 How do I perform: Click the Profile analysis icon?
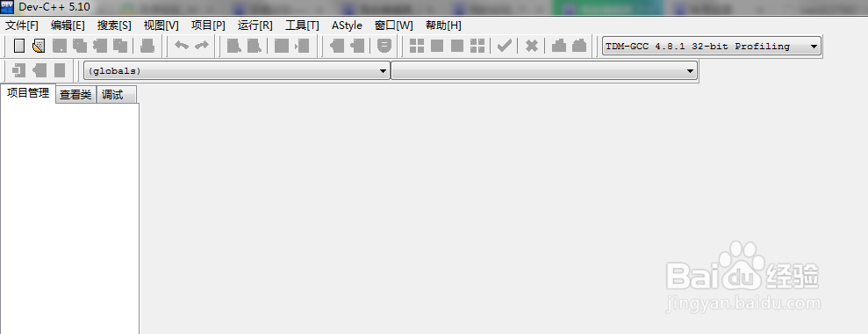(559, 46)
